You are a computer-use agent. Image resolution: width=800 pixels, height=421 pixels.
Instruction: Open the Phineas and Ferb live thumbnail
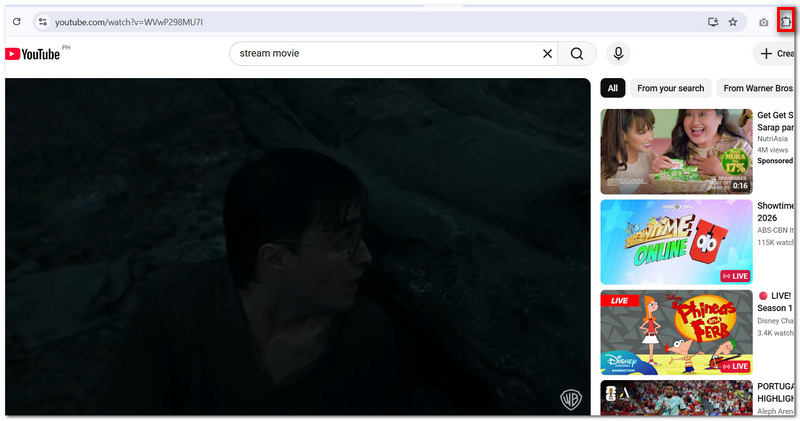[676, 333]
